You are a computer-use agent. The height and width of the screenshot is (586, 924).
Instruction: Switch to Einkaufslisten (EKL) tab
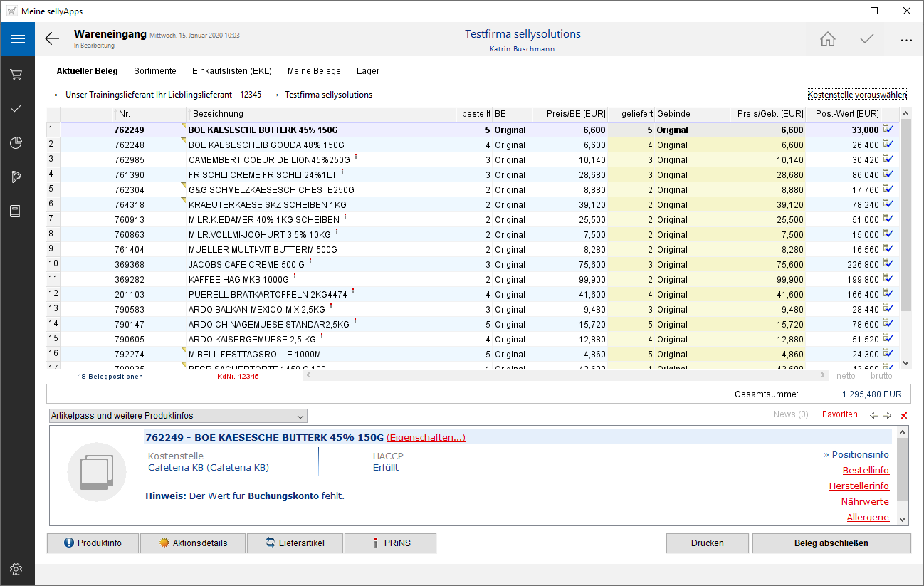pyautogui.click(x=231, y=71)
